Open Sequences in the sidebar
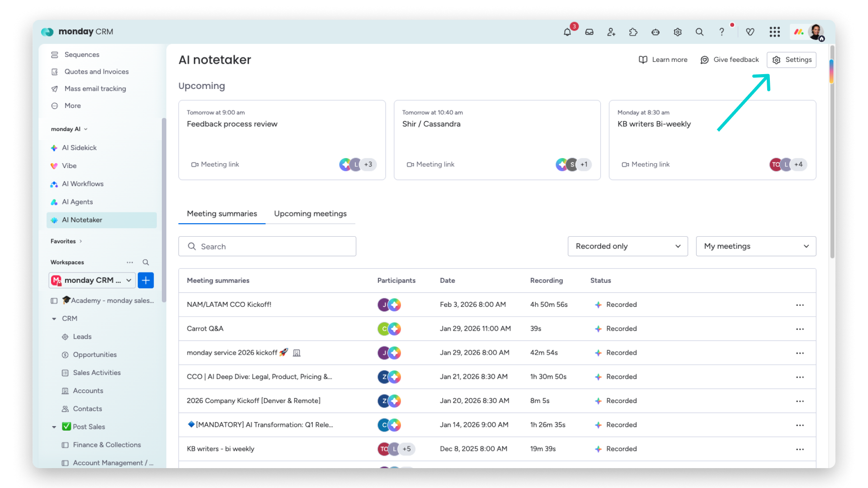868x488 pixels. click(82, 55)
